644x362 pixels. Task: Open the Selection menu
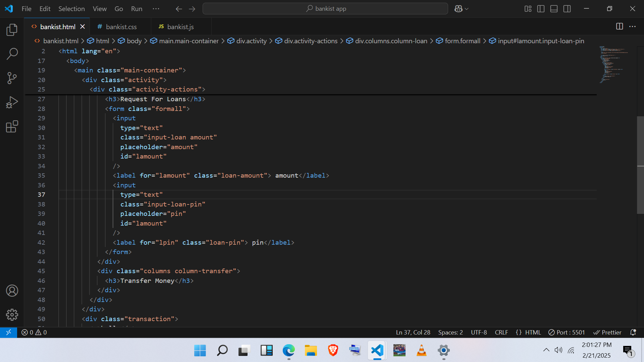71,9
